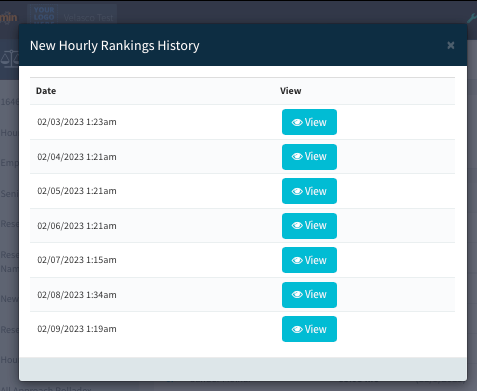The width and height of the screenshot is (477, 391).
Task: Select the date text 02/09/2023 1:19am
Action: [x=77, y=329]
